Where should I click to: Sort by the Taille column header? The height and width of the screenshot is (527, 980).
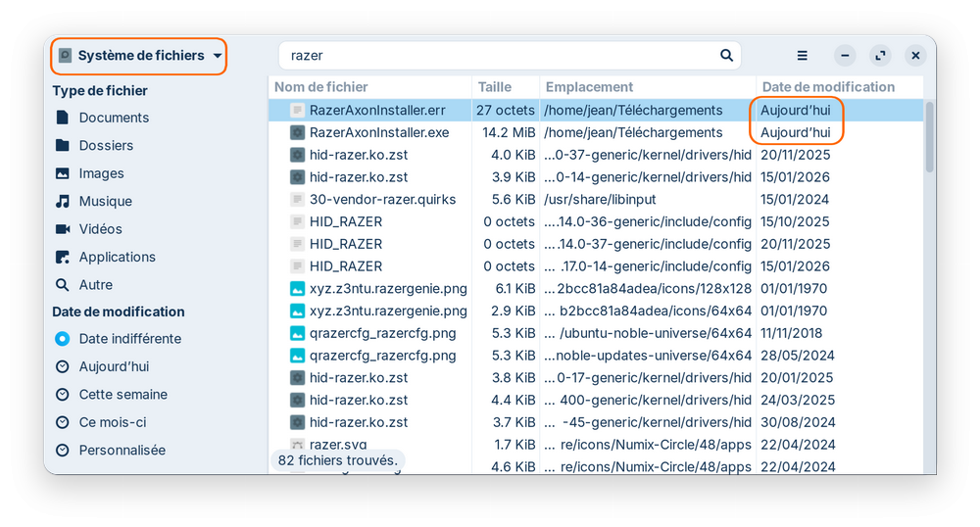point(495,87)
